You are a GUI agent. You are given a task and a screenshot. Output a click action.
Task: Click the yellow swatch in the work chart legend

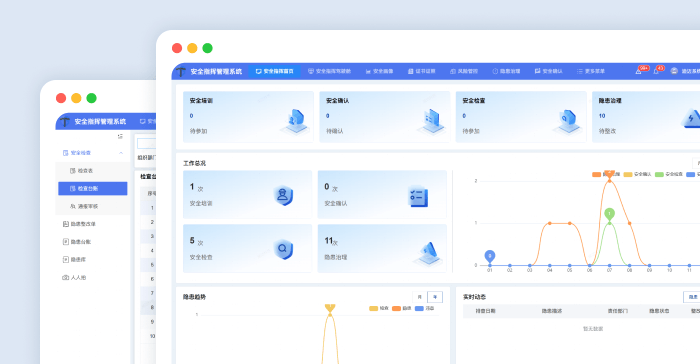point(628,174)
